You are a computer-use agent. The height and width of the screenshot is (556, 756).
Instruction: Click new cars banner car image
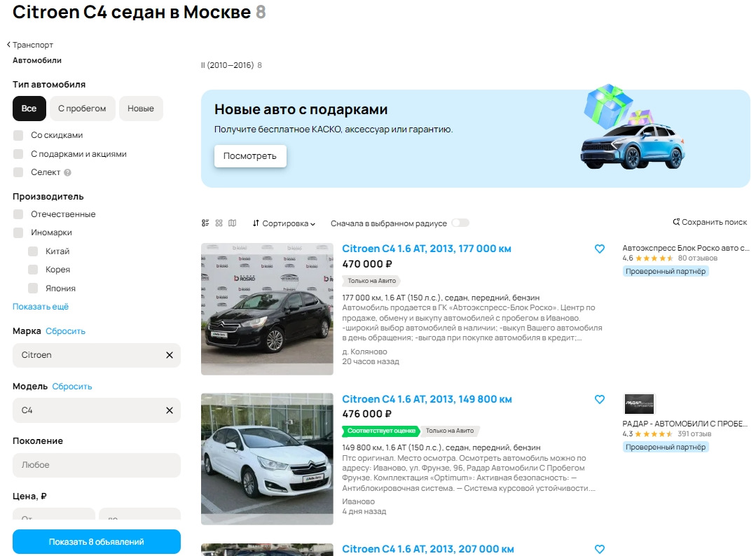point(633,127)
